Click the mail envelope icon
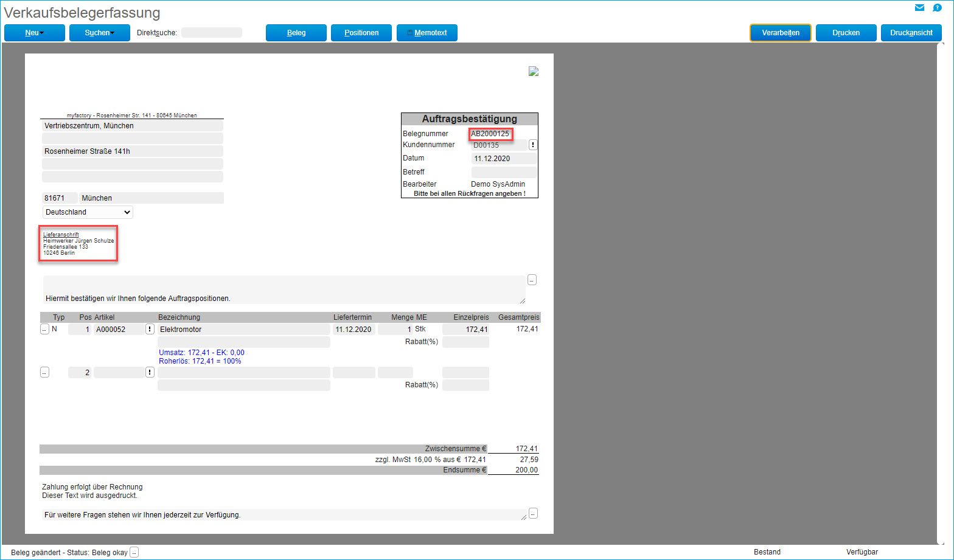The height and width of the screenshot is (560, 954). 919,8
